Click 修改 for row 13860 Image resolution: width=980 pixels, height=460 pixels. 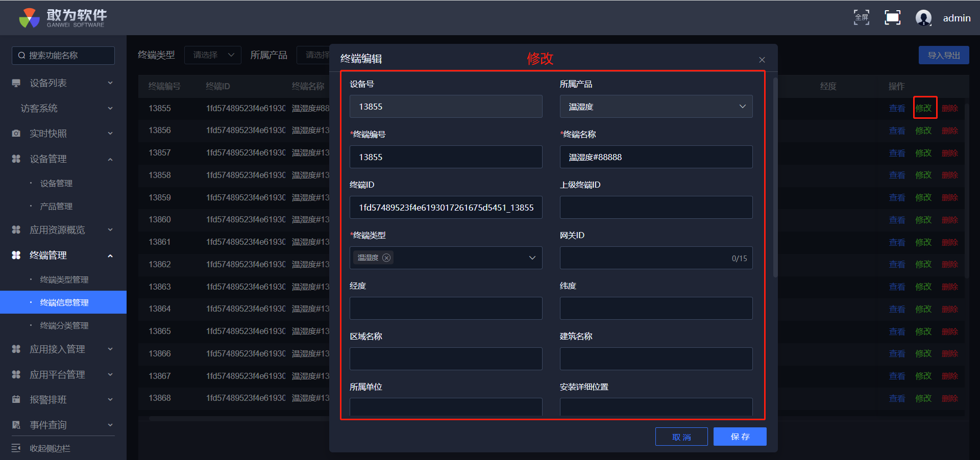(x=923, y=220)
